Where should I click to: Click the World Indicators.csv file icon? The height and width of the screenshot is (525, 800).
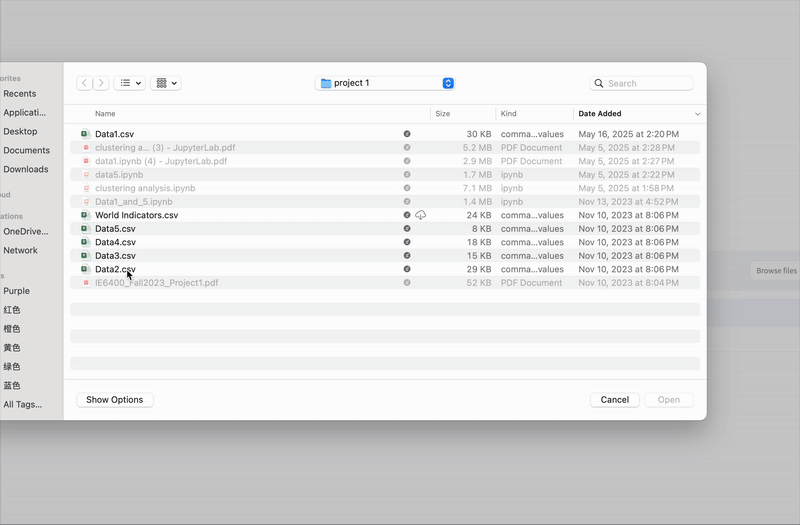85,215
